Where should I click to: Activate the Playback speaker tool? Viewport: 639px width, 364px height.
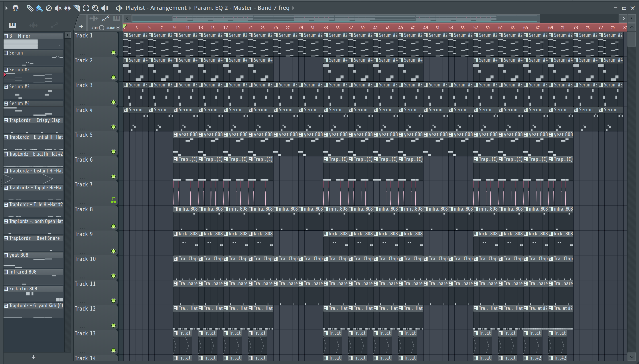[x=105, y=8]
